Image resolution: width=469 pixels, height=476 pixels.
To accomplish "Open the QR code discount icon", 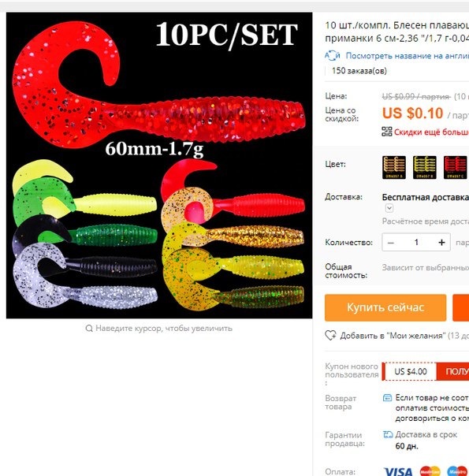I will (387, 132).
